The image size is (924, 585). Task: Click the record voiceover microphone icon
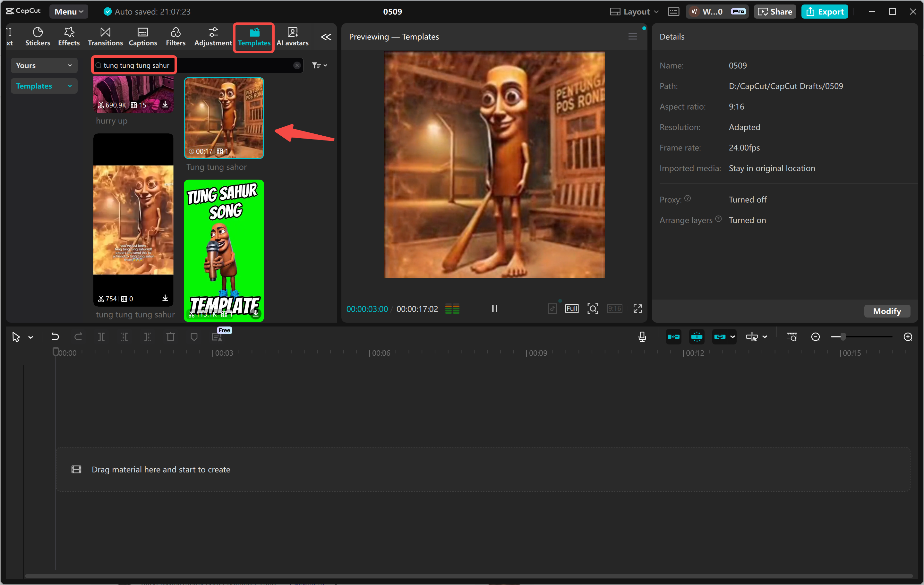[642, 336]
